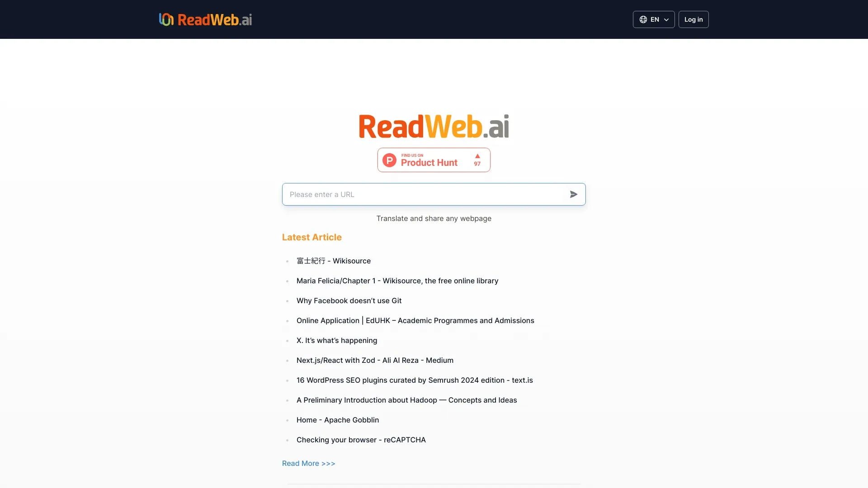
Task: Select 'Home - Apache Gobblin' article link
Action: pos(337,419)
